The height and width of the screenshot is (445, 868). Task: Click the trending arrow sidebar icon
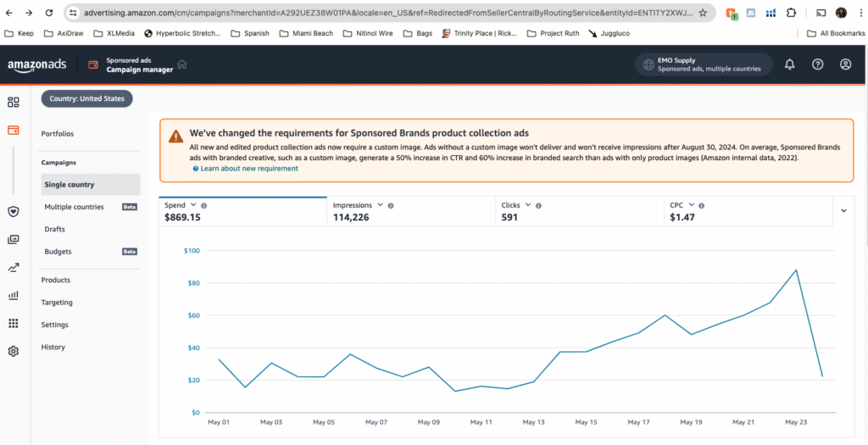pos(14,268)
